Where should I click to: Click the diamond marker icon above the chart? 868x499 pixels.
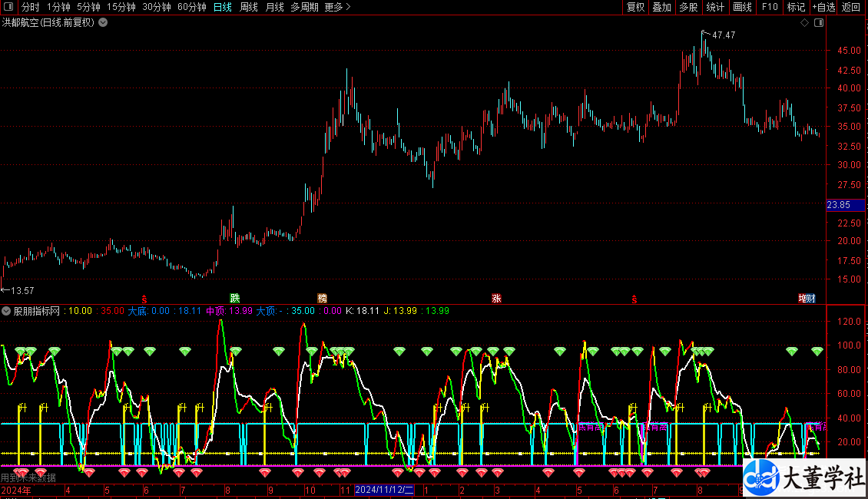point(804,23)
